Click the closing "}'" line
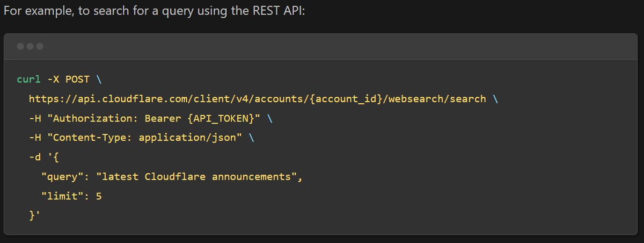The image size is (644, 243). [x=35, y=215]
